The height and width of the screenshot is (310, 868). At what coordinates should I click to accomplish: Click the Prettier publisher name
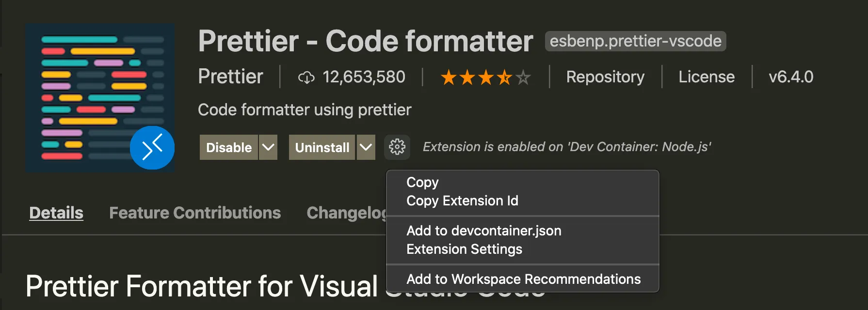[230, 77]
